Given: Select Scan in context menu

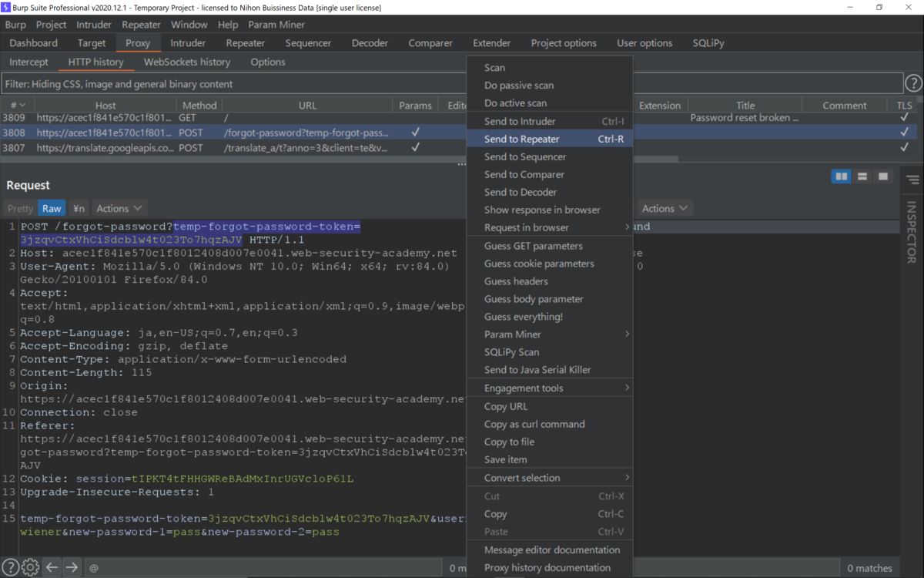Looking at the screenshot, I should (550, 68).
